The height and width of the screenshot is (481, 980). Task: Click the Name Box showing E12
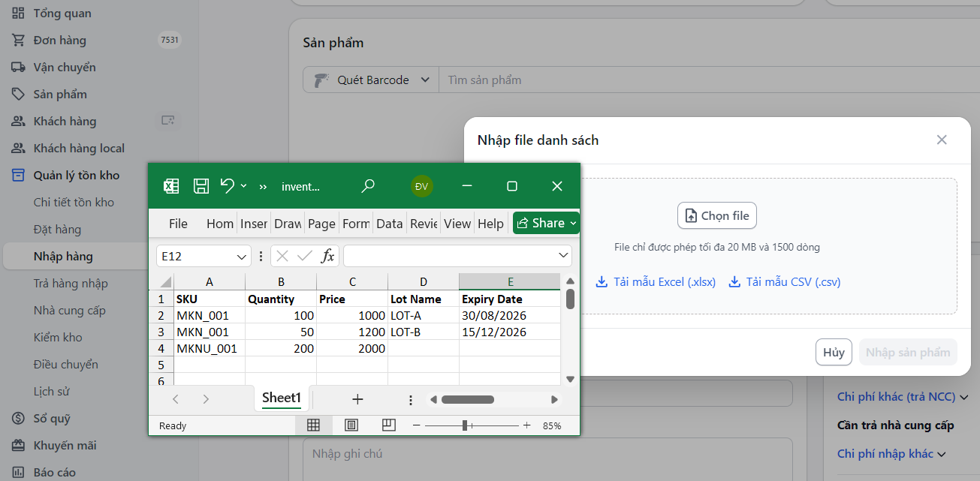tap(195, 256)
